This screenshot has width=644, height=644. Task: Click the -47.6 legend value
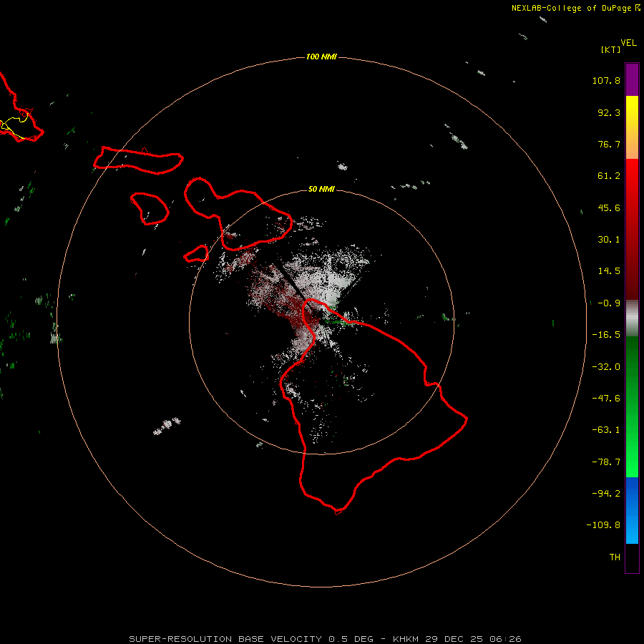tap(606, 399)
